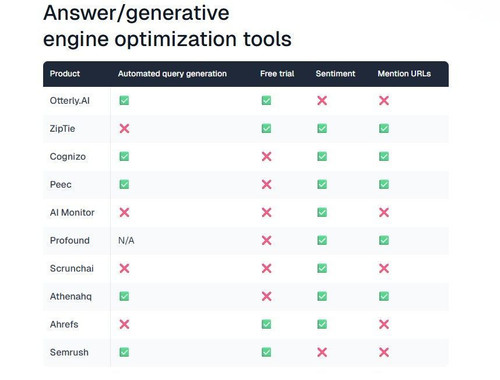
Task: Click Peec sentiment green checkmark
Action: tap(322, 184)
